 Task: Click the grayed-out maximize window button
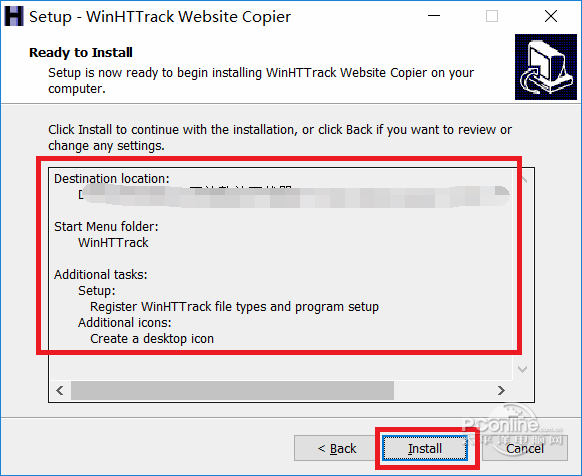tap(492, 16)
